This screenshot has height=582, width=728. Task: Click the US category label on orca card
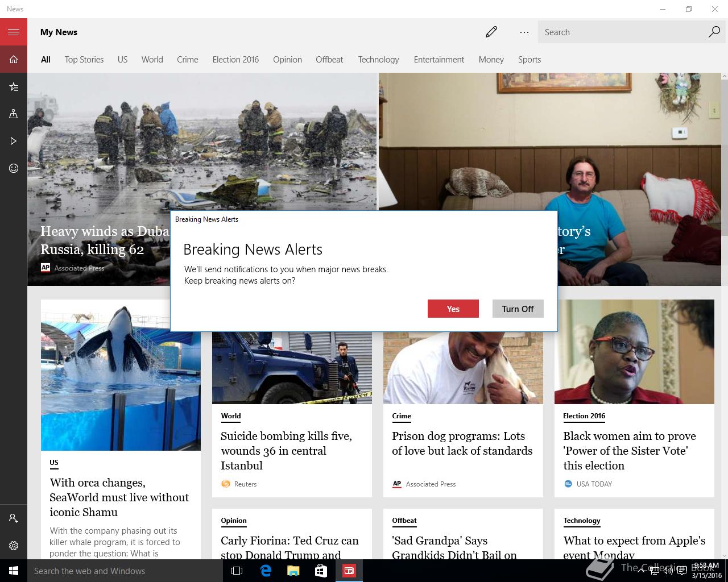click(54, 463)
